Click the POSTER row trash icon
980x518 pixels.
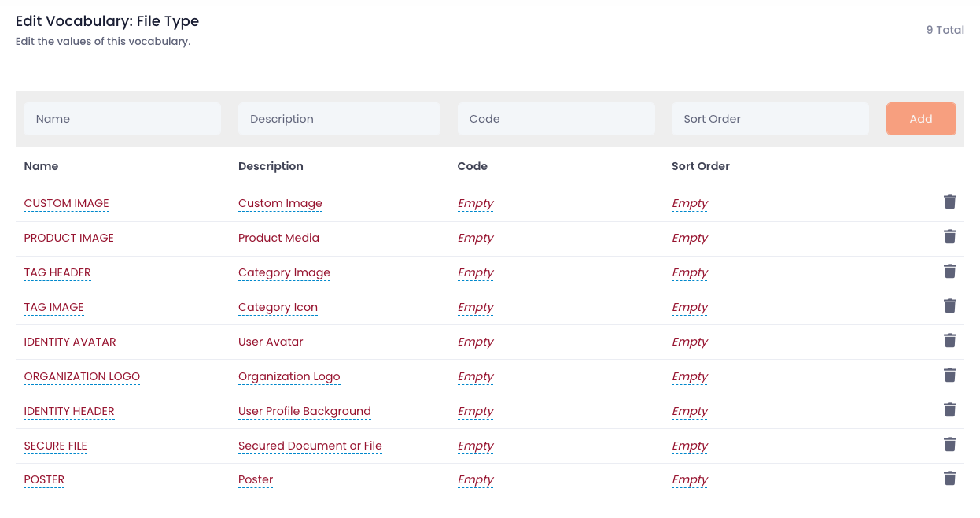pyautogui.click(x=949, y=479)
